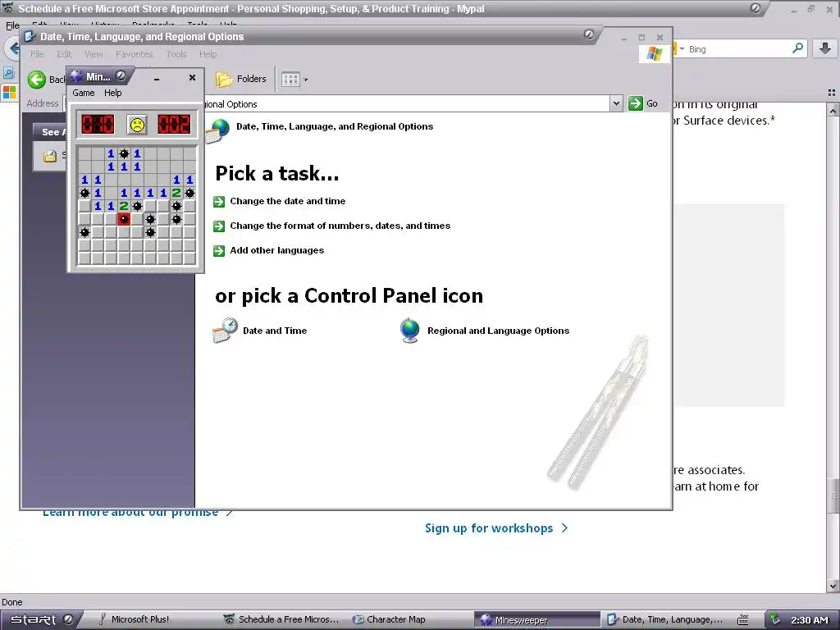This screenshot has width=840, height=630.
Task: Click the Bing search field in Mypal
Action: coord(738,49)
